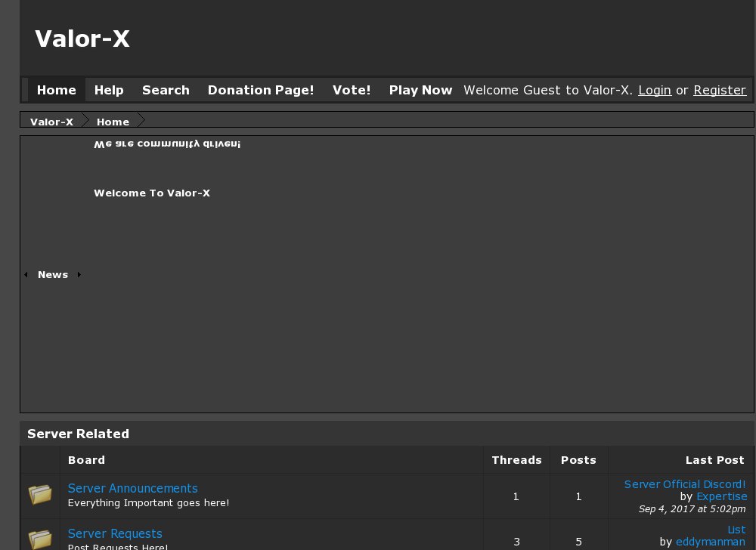The width and height of the screenshot is (756, 550).
Task: Open the Home menu item
Action: point(57,90)
